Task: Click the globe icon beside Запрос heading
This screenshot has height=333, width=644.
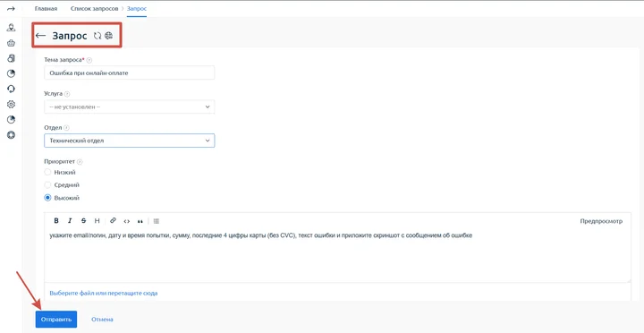Action: point(108,36)
